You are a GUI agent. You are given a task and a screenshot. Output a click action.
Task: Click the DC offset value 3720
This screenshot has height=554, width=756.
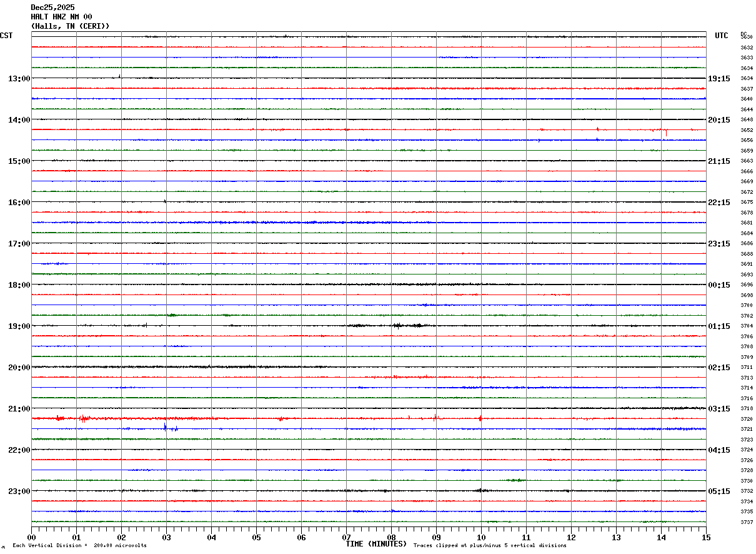[x=747, y=419]
